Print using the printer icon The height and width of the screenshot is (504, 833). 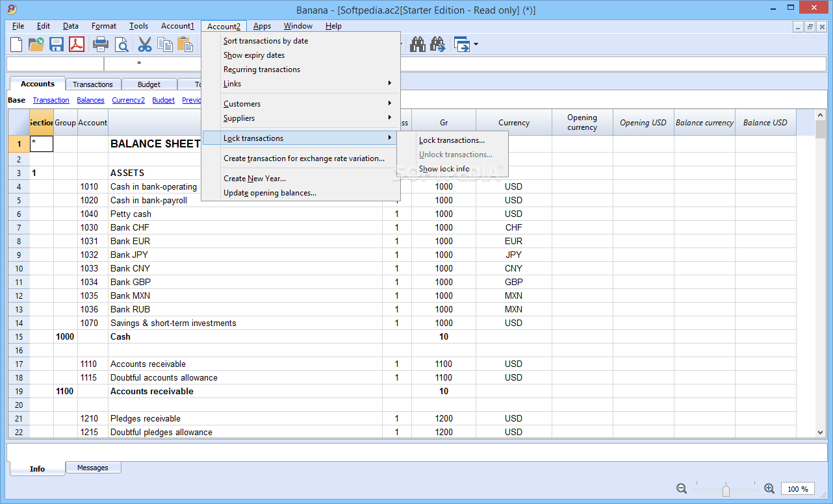[101, 44]
